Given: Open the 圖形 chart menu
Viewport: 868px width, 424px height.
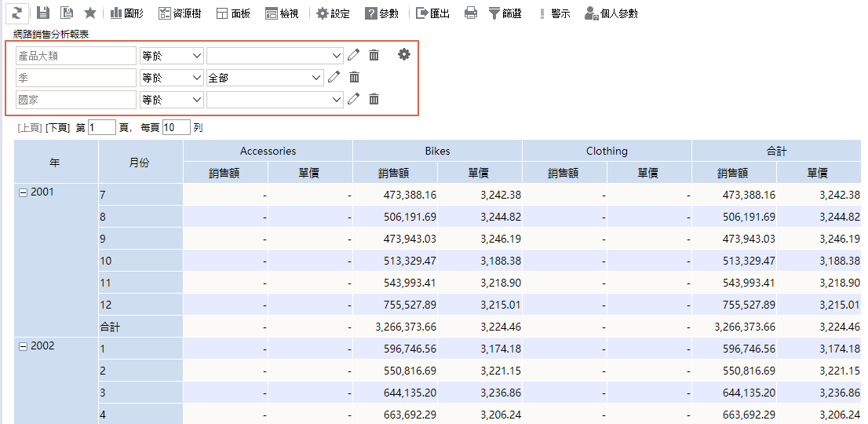Looking at the screenshot, I should pos(126,13).
